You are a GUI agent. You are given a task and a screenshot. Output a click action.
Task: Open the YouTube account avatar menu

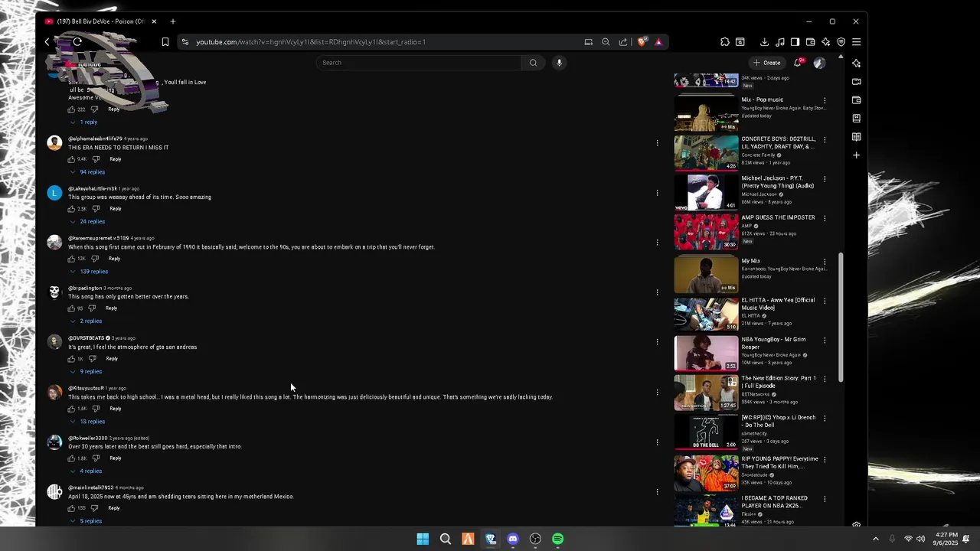point(819,63)
